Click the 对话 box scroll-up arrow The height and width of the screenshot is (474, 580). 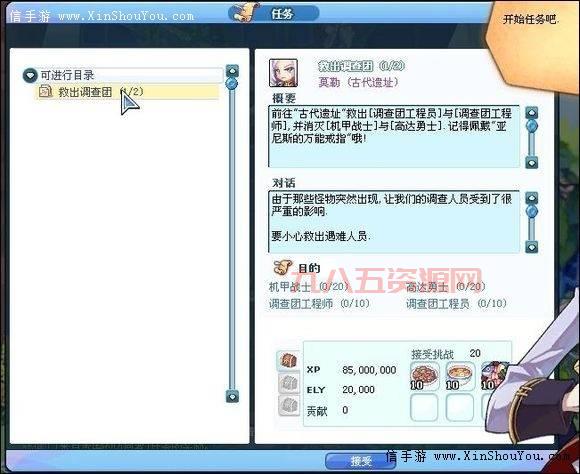pyautogui.click(x=532, y=198)
